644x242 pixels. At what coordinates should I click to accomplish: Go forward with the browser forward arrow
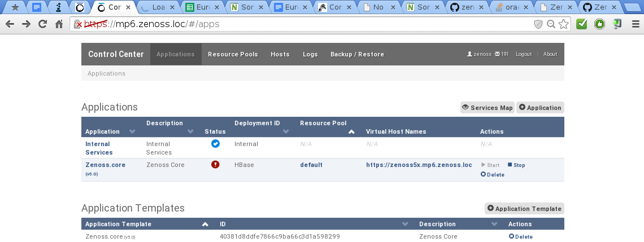pyautogui.click(x=27, y=24)
